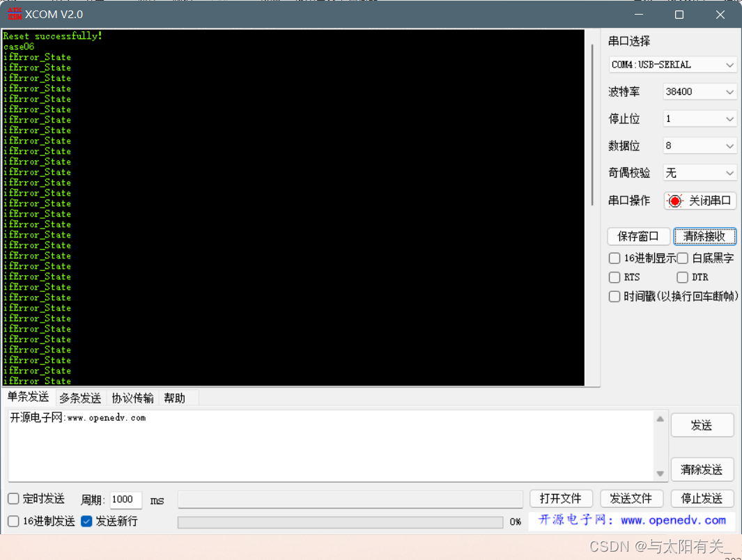Click the XCOM app icon in title bar

(x=14, y=14)
